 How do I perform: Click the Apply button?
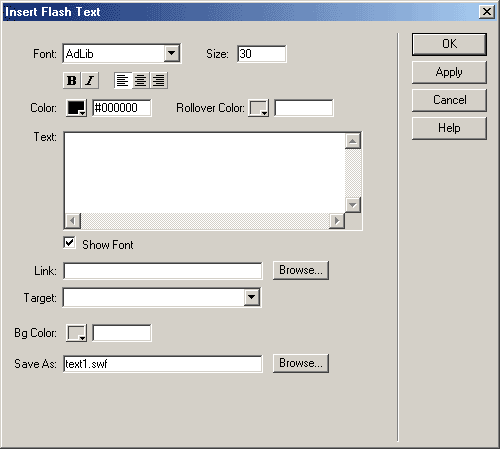(x=449, y=72)
